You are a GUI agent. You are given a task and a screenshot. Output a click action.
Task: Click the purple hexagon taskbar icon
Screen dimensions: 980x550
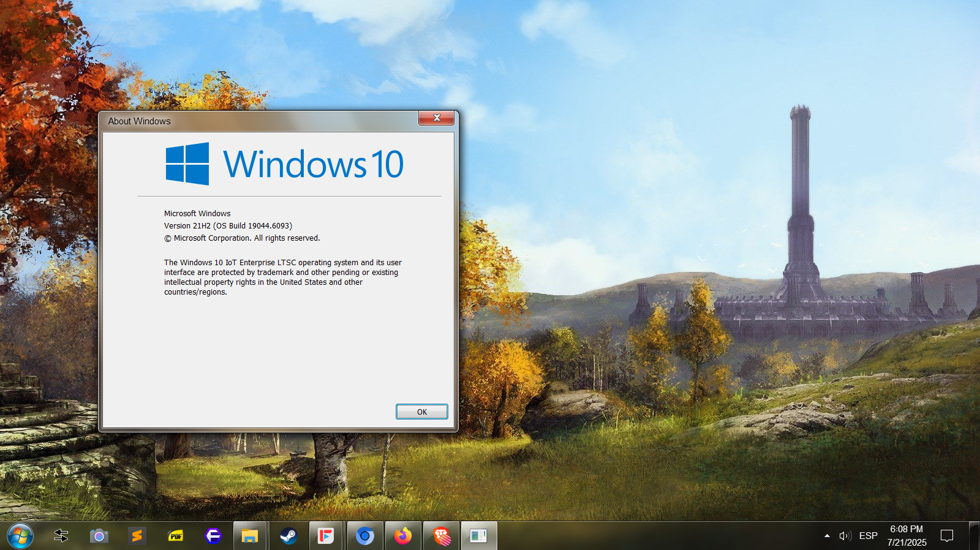(213, 536)
